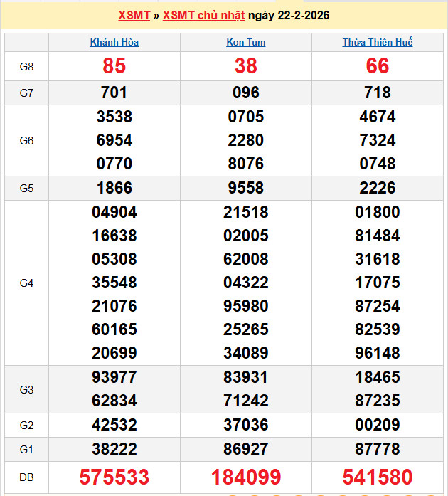Click Thừa Thiên Huế special prize 541580

(378, 477)
